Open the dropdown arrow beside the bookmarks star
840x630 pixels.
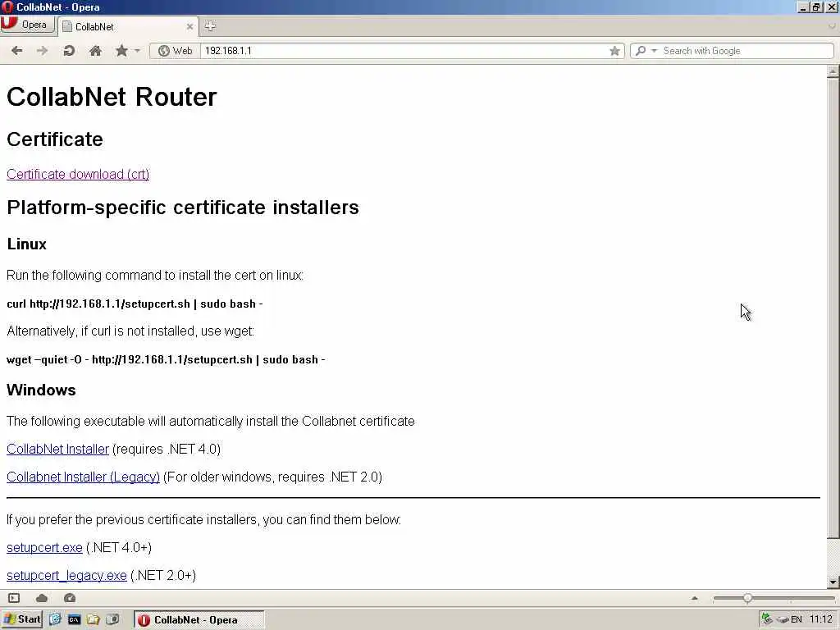(x=137, y=51)
